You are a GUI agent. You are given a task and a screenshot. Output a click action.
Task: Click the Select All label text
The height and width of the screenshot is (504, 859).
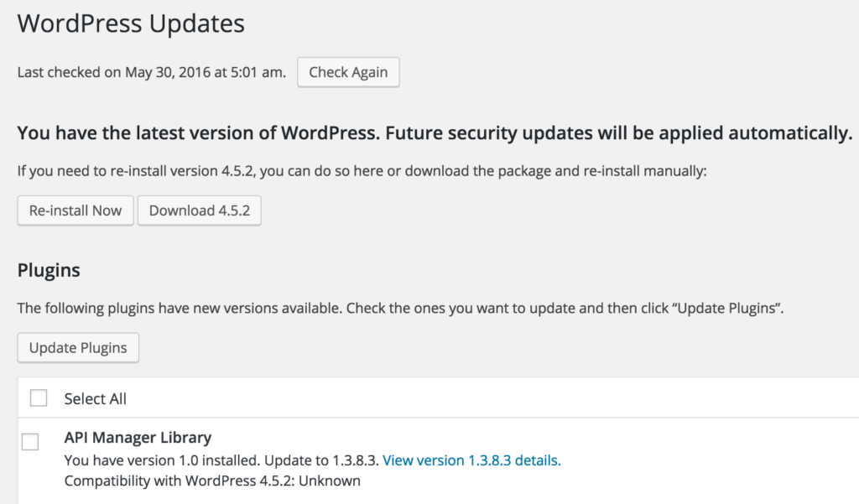tap(96, 399)
